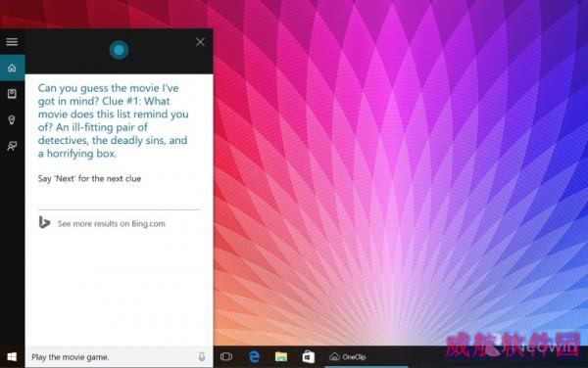The image size is (588, 368).
Task: Click See more results on Bing.com
Action: coord(112,224)
